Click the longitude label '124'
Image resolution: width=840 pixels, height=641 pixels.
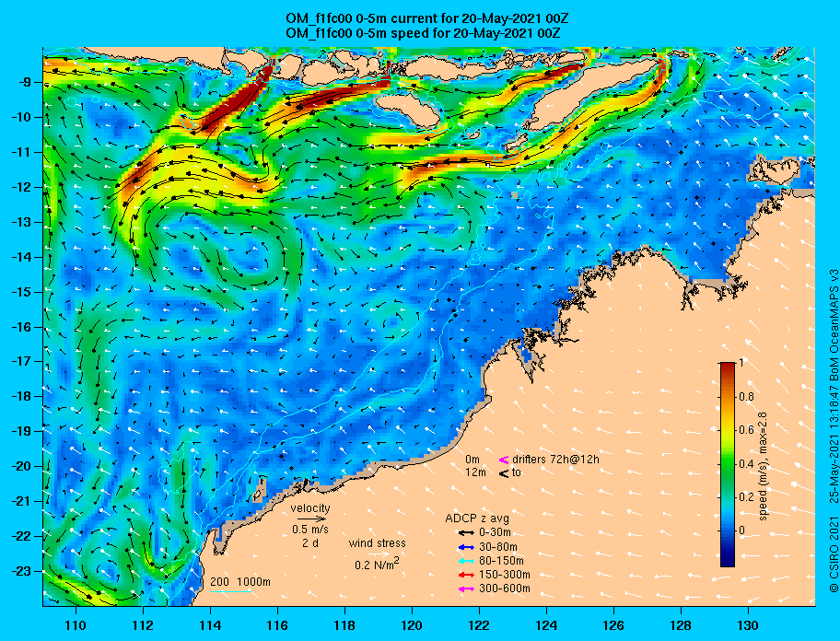point(546,625)
